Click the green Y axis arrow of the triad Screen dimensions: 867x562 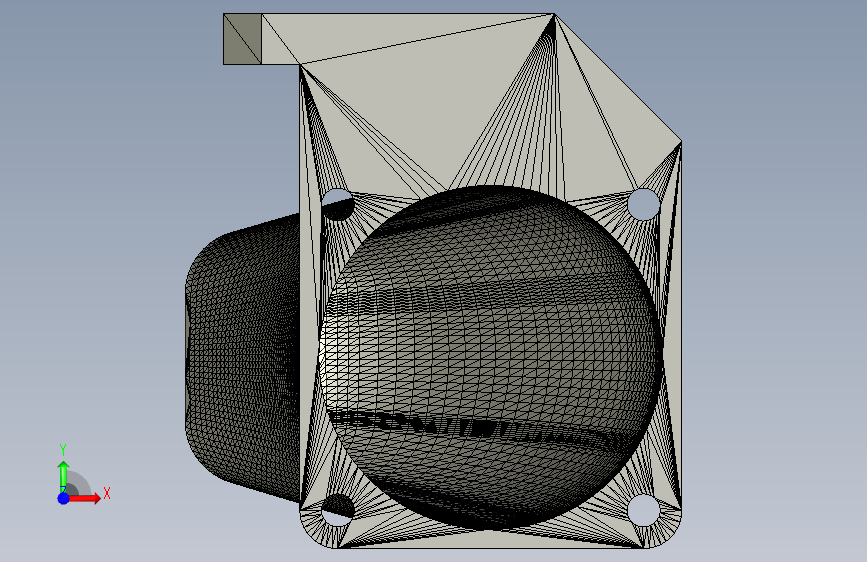[x=63, y=477]
